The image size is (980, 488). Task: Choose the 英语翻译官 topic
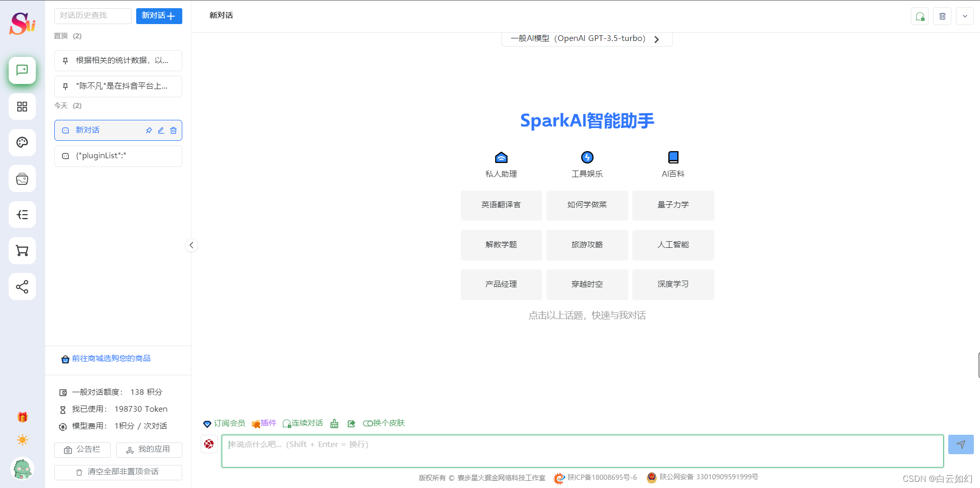(501, 205)
